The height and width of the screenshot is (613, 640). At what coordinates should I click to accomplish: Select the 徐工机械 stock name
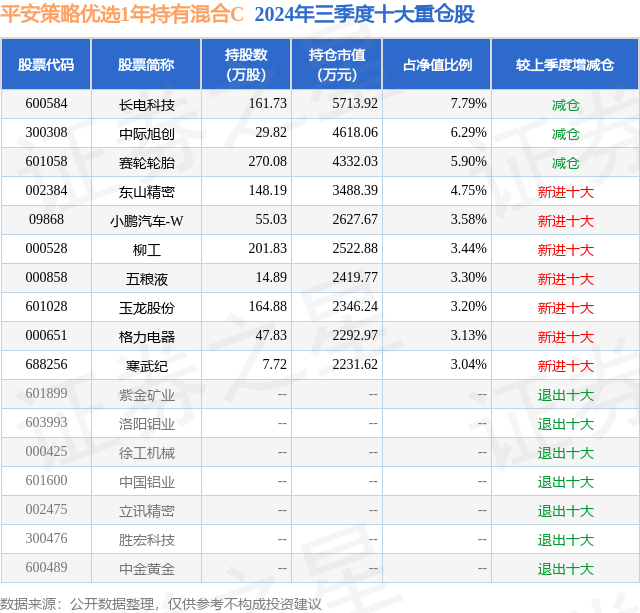click(147, 453)
